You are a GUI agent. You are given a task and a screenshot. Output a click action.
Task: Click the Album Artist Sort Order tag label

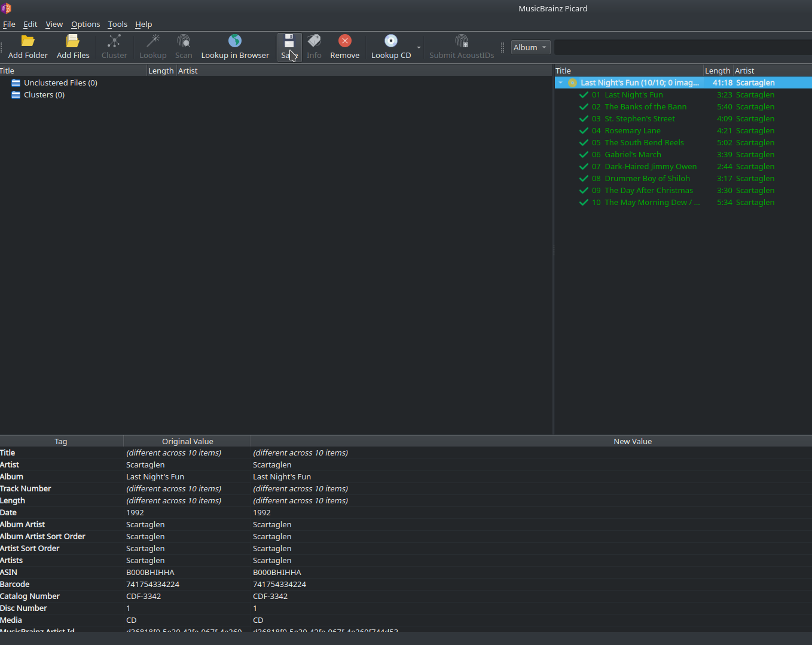[42, 536]
